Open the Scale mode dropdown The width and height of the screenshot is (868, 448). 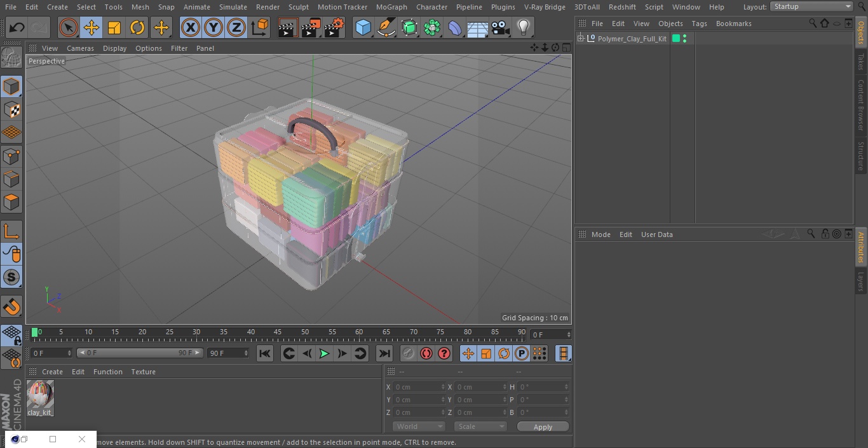point(480,426)
